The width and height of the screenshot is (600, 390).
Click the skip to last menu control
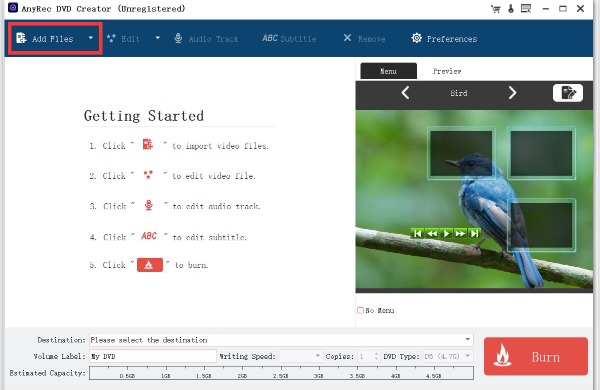pyautogui.click(x=474, y=233)
